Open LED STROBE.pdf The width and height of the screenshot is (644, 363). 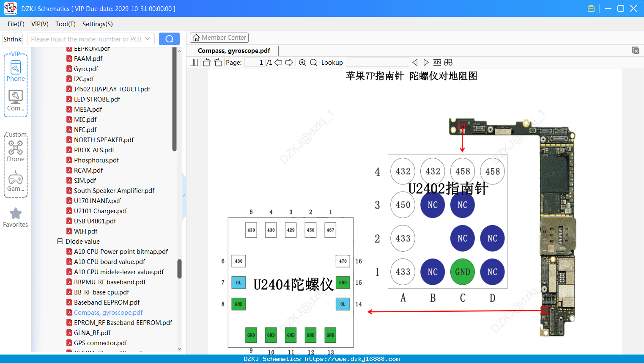(x=97, y=99)
